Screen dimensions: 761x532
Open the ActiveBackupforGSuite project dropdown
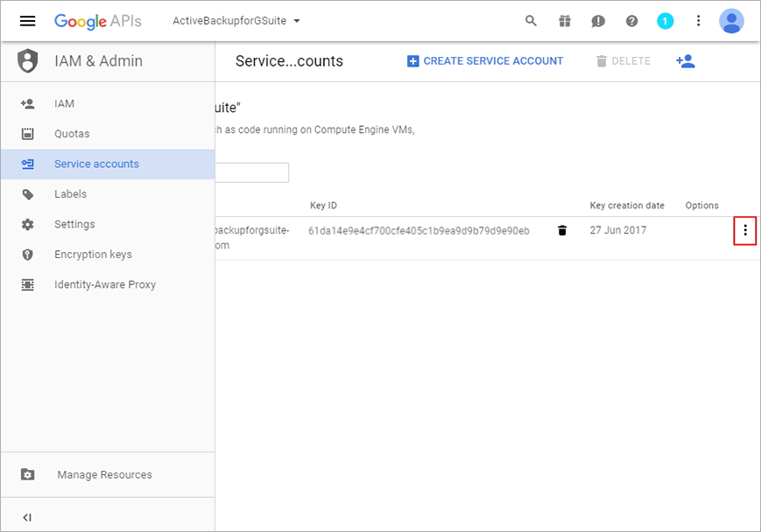point(236,21)
